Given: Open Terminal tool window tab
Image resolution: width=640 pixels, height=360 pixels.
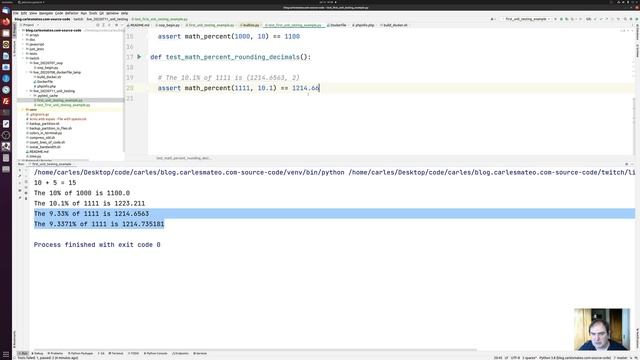Looking at the screenshot, I should 116,353.
